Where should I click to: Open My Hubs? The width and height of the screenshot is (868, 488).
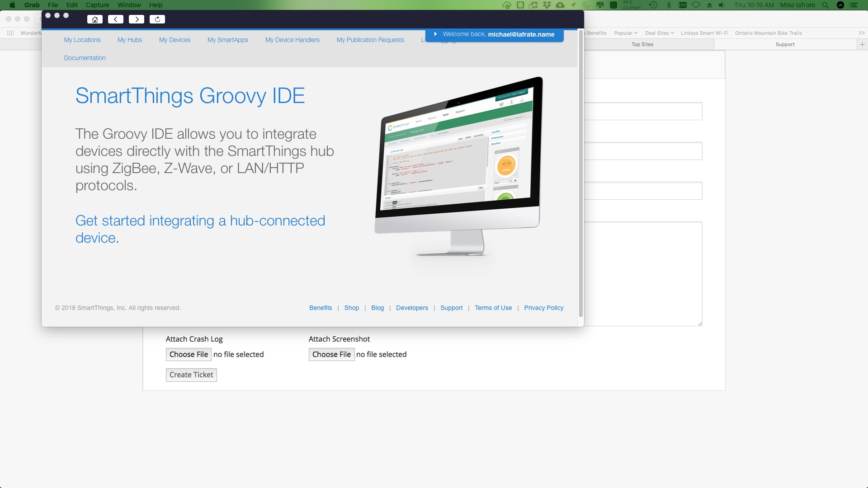pos(130,40)
